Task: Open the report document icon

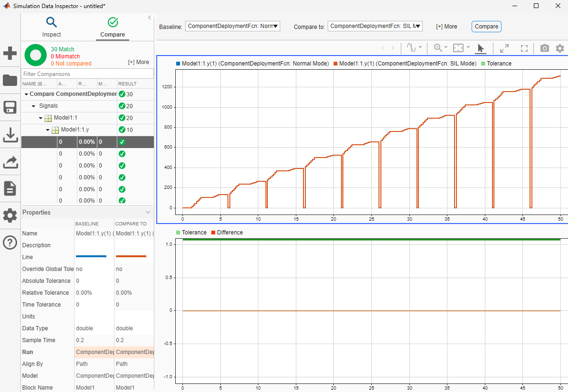Action: (x=10, y=188)
